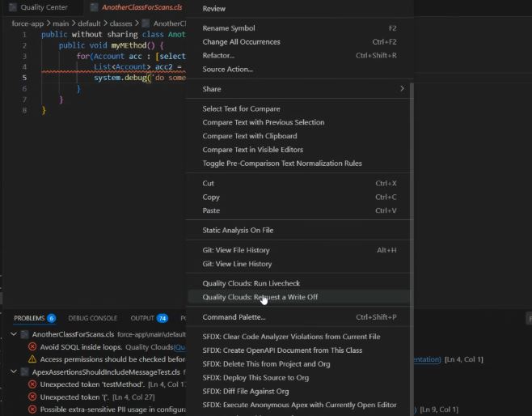Click warning icon beside Access permissions problem
The width and height of the screenshot is (532, 416).
32,359
